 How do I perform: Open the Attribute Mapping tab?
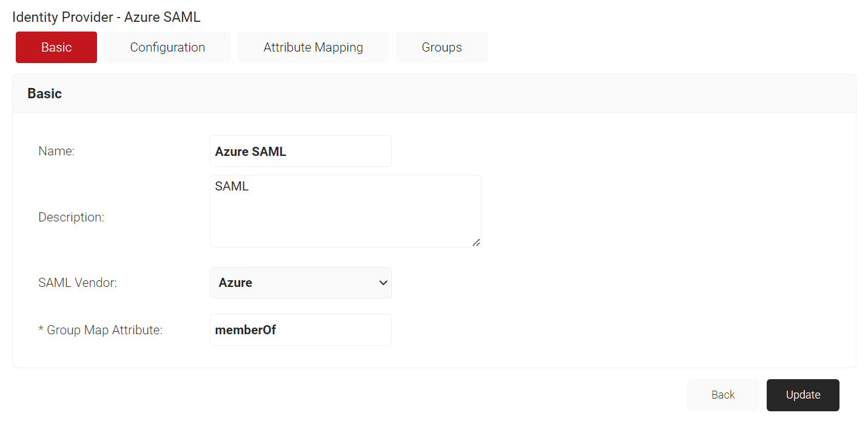click(x=313, y=47)
